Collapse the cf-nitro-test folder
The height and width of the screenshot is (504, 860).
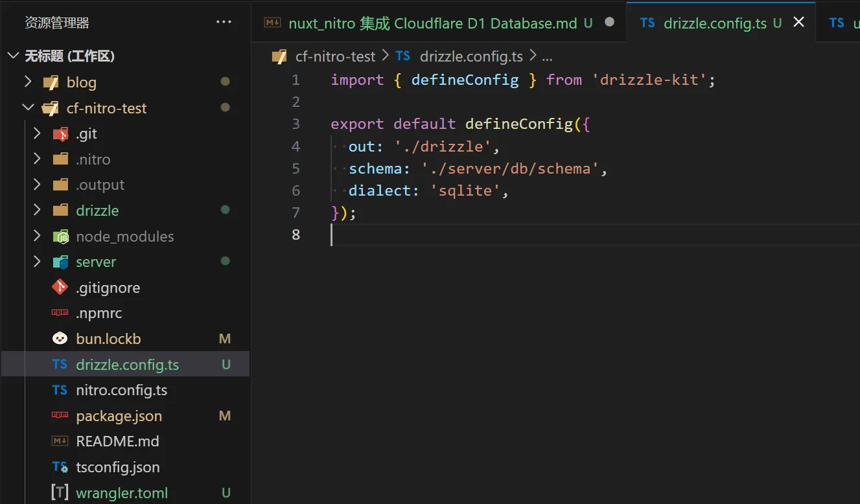28,108
